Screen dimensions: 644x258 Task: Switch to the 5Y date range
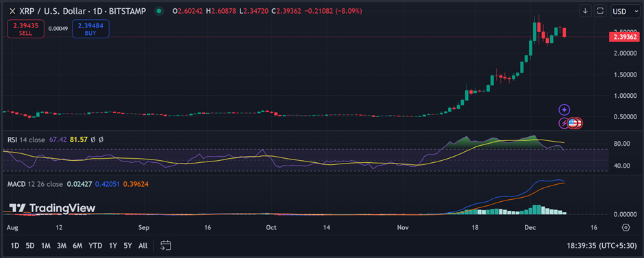tap(127, 246)
